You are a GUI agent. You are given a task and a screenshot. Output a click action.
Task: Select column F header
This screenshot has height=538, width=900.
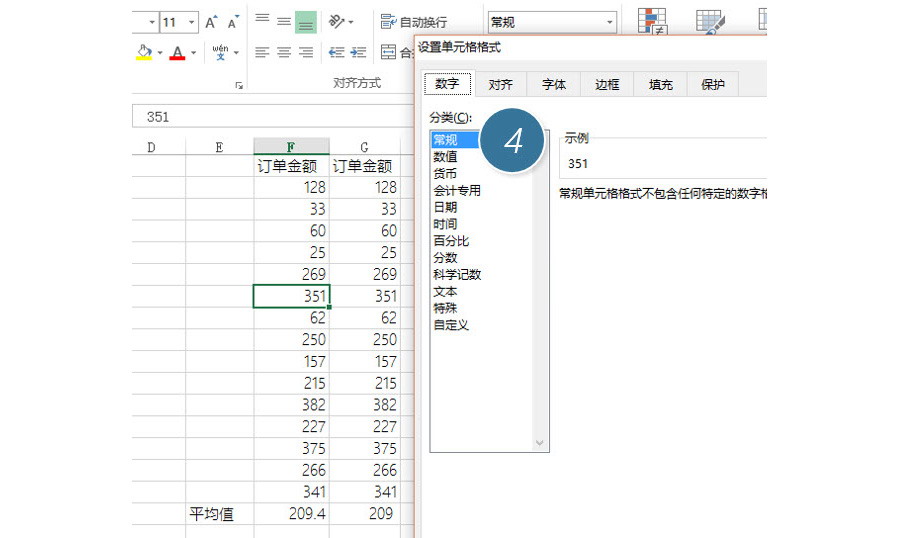291,147
